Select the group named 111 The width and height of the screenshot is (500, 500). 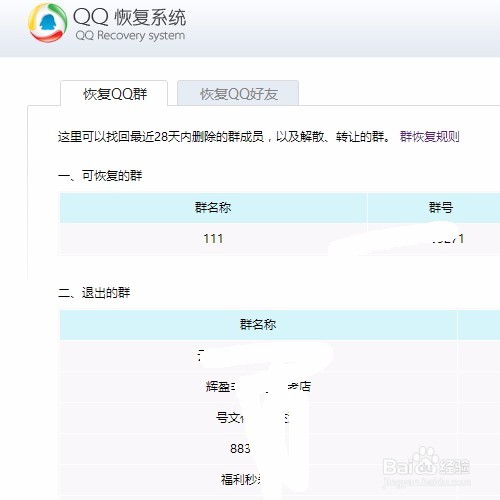(213, 239)
